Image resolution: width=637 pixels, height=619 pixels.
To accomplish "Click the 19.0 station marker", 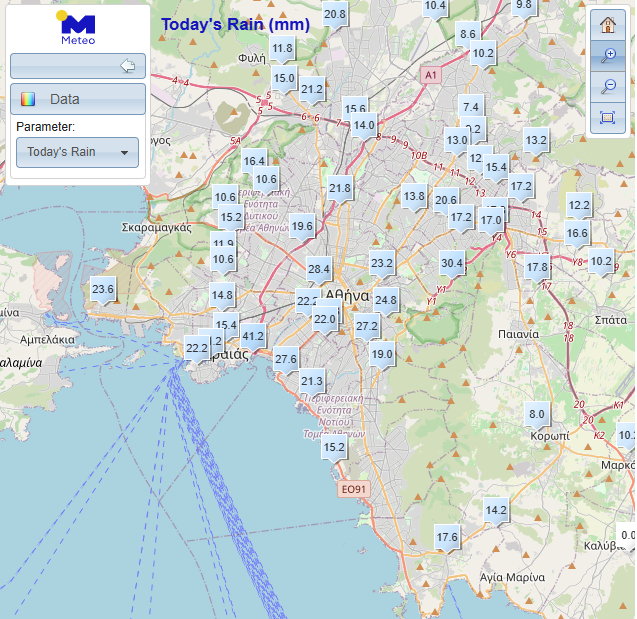I will [x=382, y=354].
